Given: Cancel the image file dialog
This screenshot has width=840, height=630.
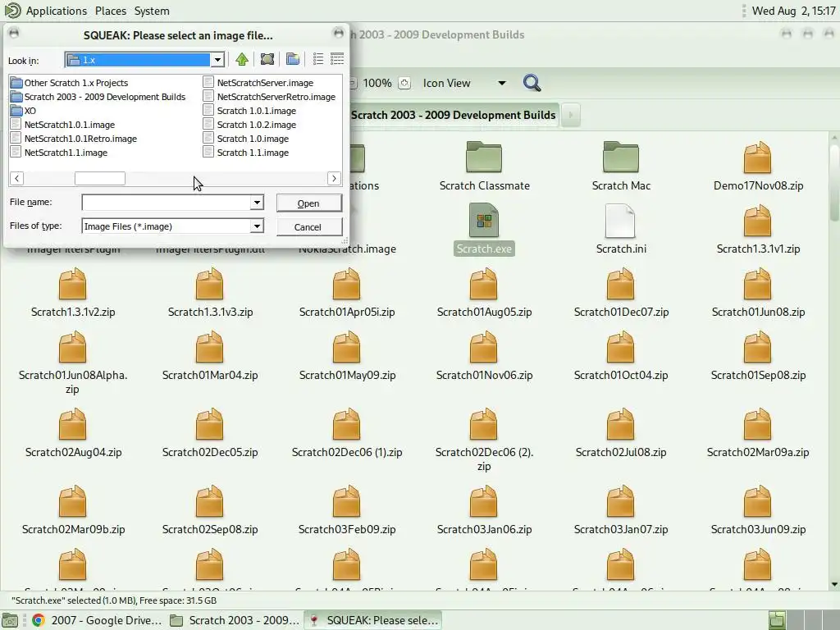Looking at the screenshot, I should (308, 226).
